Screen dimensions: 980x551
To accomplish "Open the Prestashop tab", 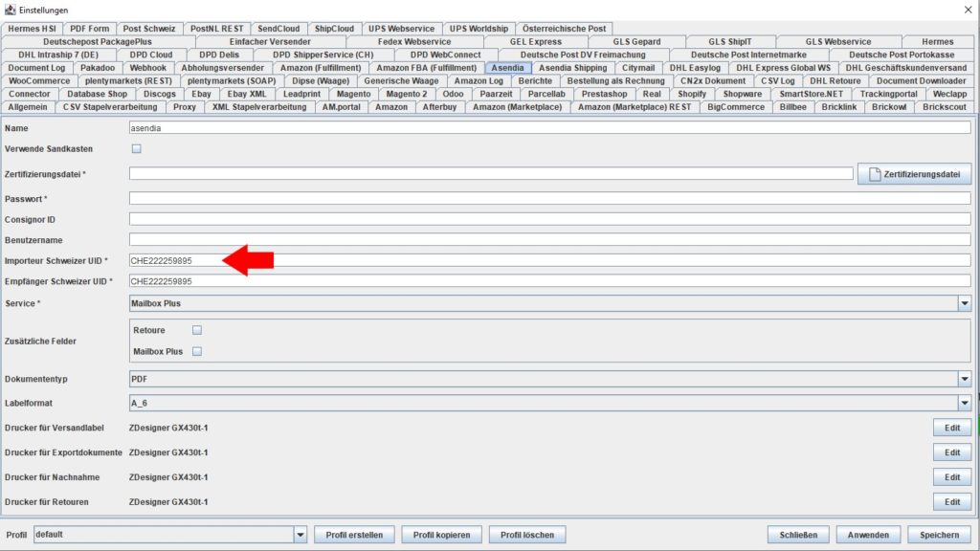I will [604, 94].
